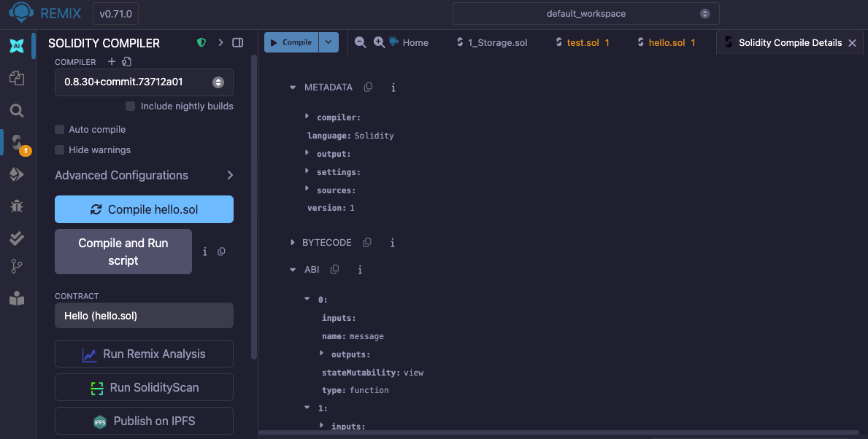
Task: Open the compiler version dropdown
Action: [144, 82]
